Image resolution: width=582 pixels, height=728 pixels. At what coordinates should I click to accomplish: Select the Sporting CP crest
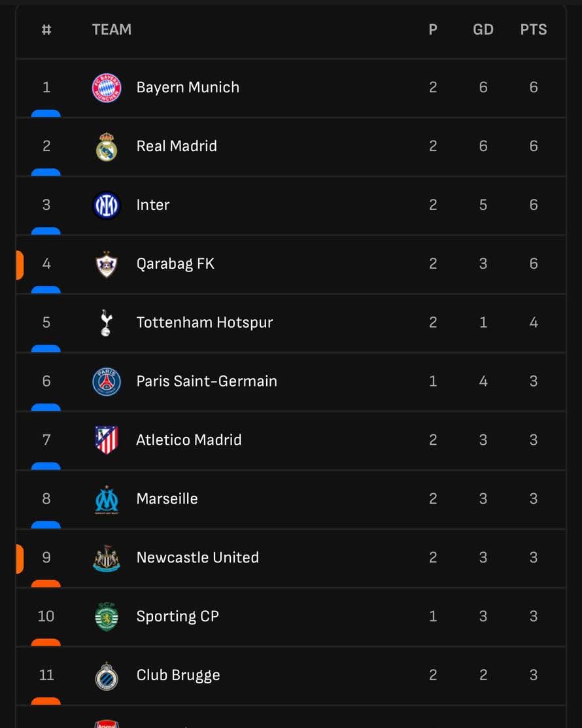pos(107,616)
